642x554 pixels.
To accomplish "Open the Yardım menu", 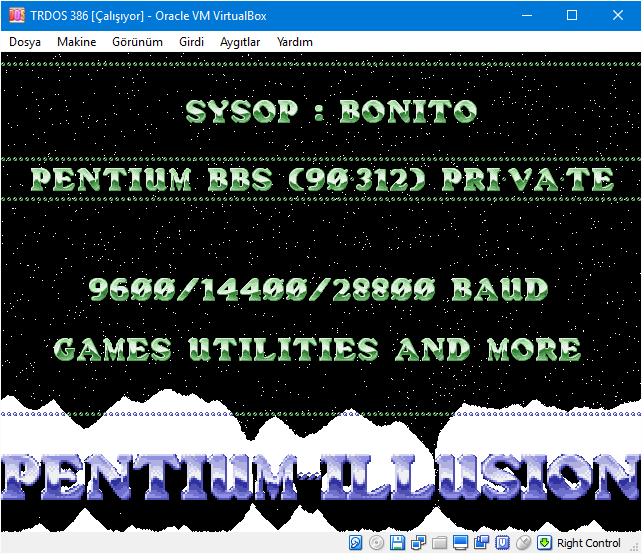I will 295,42.
